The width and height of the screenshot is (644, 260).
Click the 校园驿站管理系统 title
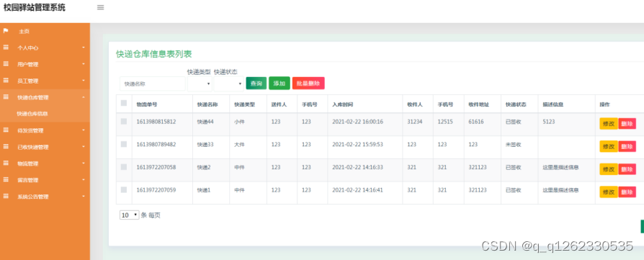[x=35, y=7]
